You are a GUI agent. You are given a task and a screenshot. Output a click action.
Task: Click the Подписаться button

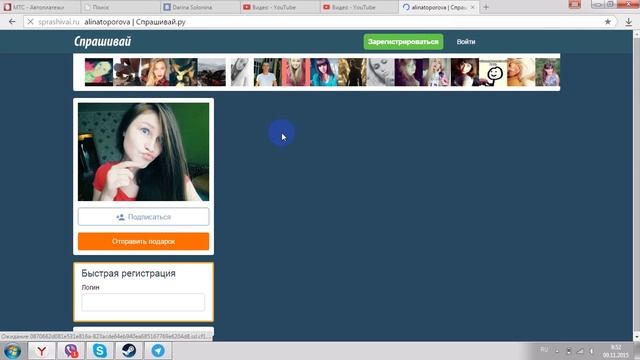click(x=143, y=217)
